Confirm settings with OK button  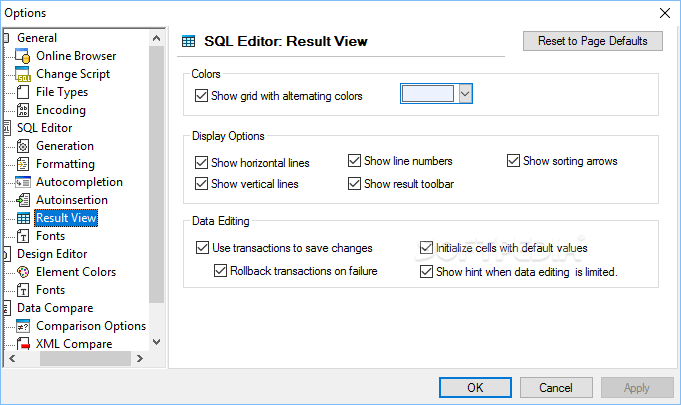coord(475,387)
